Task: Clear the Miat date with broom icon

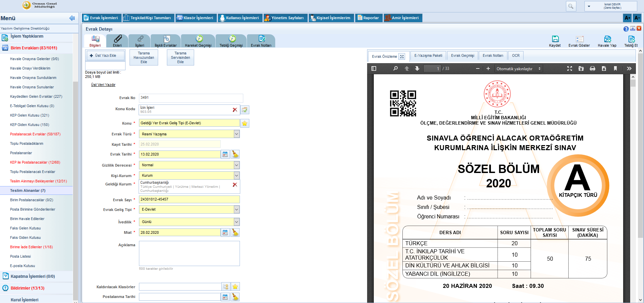Action: [x=235, y=232]
